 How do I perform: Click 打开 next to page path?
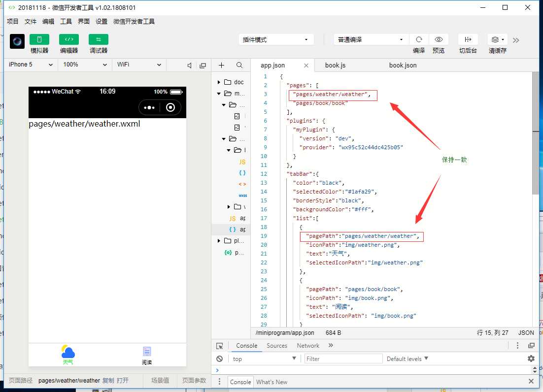tap(123, 381)
